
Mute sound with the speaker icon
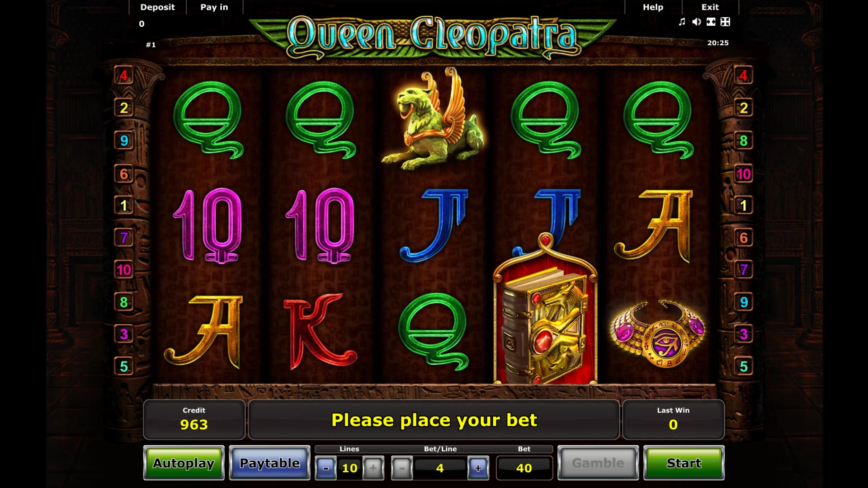pos(697,22)
